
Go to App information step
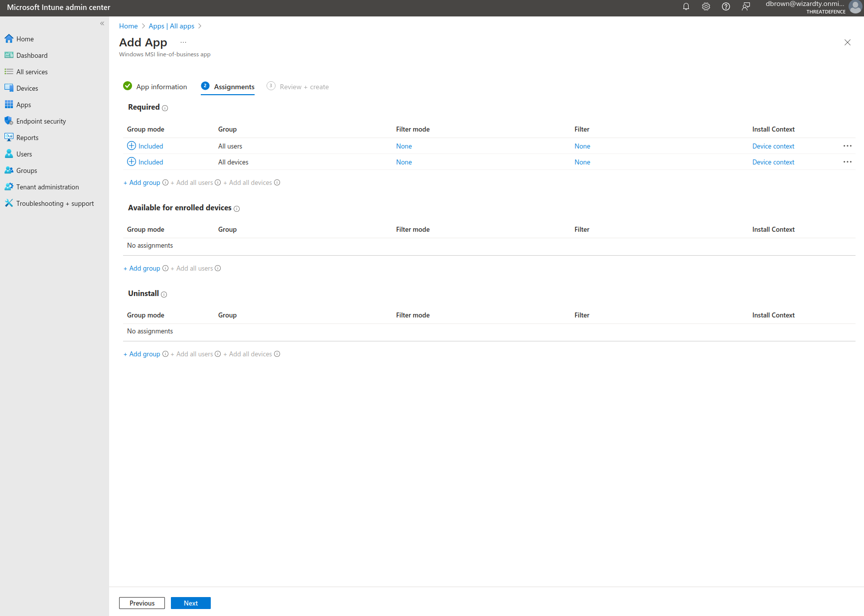155,87
